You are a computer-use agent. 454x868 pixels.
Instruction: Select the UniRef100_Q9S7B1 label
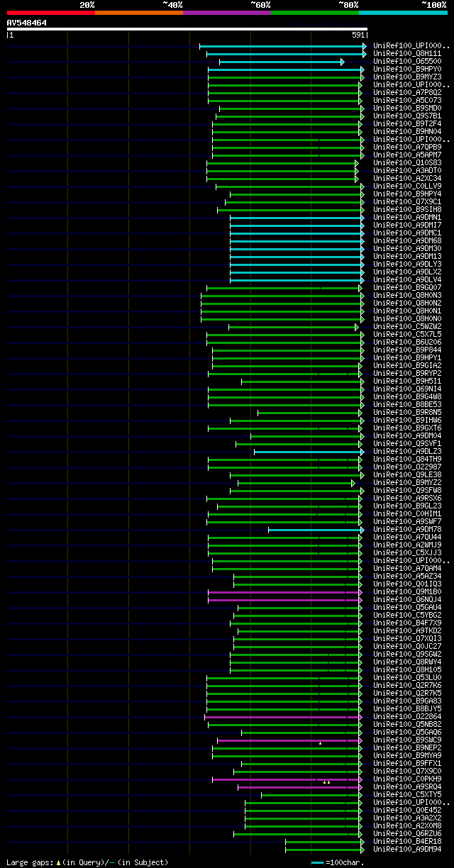click(x=407, y=116)
